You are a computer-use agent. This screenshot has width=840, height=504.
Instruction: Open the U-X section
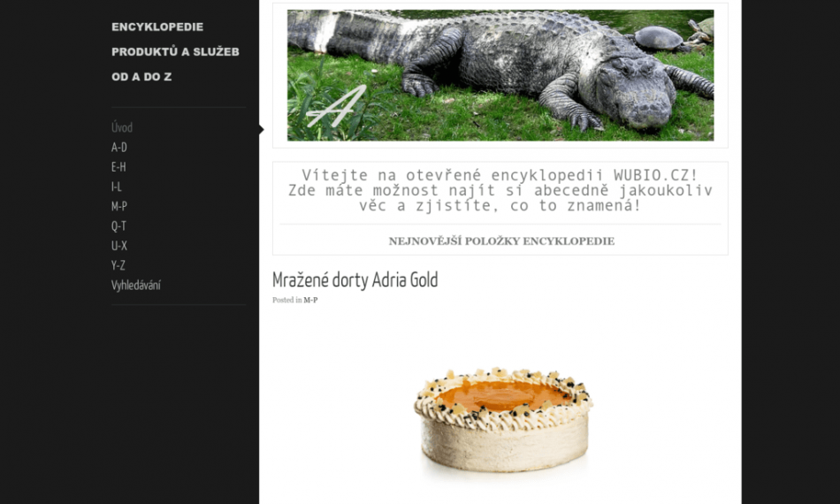[119, 246]
